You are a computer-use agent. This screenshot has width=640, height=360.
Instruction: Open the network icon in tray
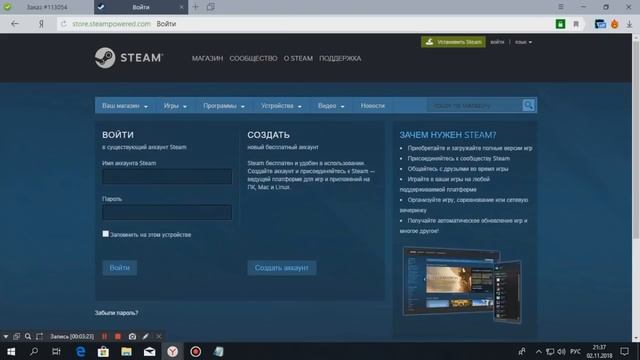click(x=550, y=351)
